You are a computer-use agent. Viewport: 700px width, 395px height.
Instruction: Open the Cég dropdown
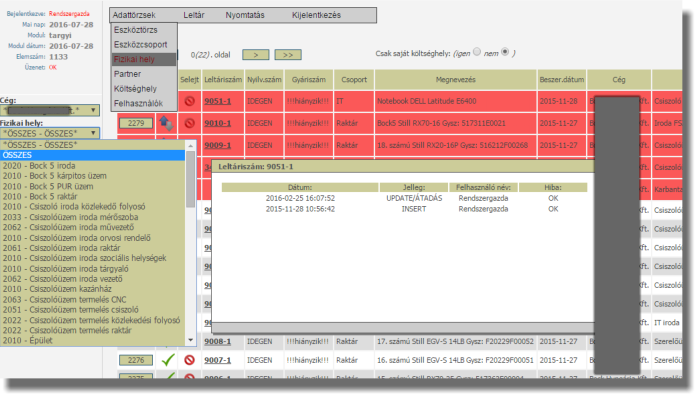pos(50,110)
